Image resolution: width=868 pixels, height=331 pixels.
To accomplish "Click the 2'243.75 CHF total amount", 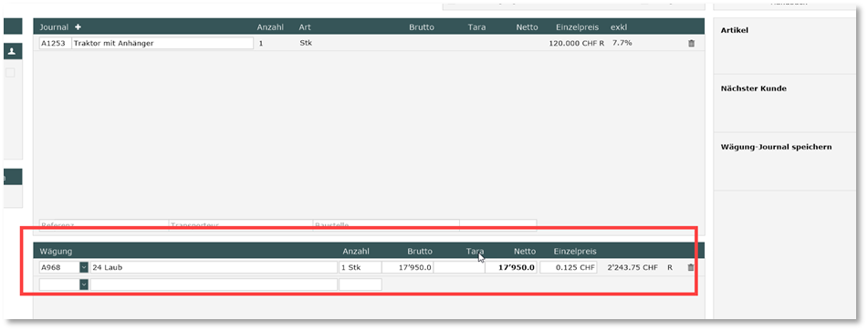I will coord(633,267).
